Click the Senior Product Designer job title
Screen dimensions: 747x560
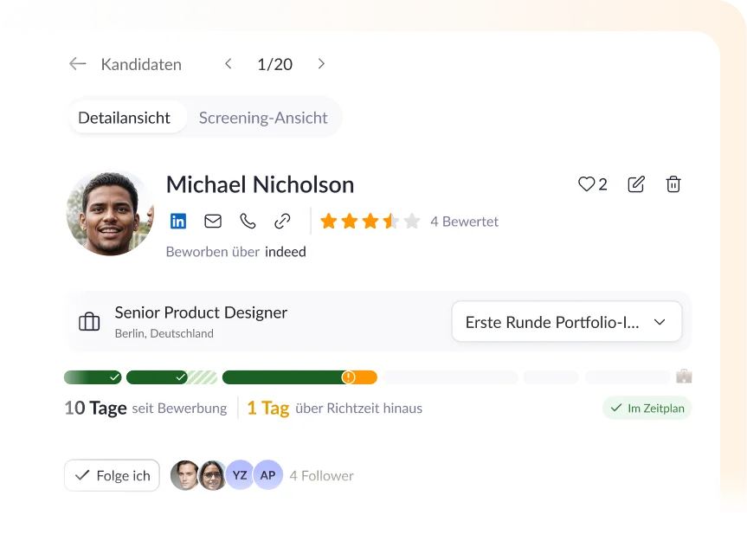click(x=201, y=312)
